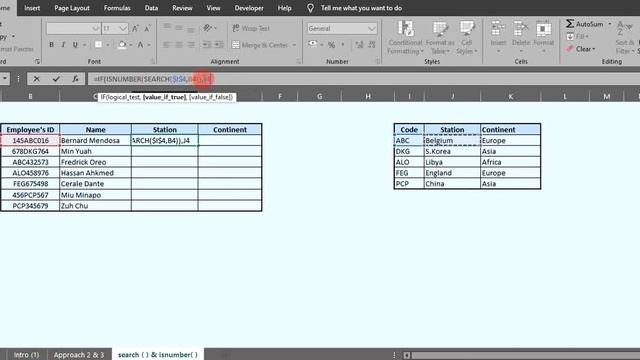Apply Percent Style format
The height and width of the screenshot is (360, 640).
pyautogui.click(x=331, y=45)
